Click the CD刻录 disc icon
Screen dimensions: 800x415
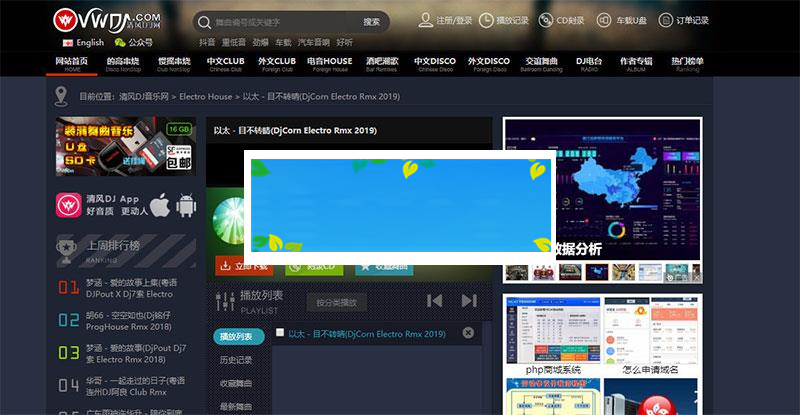[x=548, y=20]
